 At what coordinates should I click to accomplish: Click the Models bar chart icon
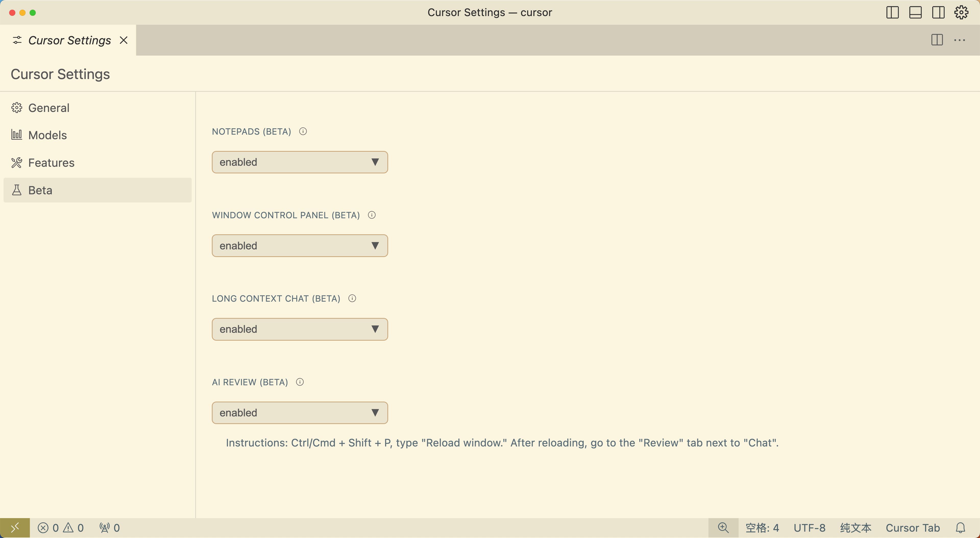tap(17, 135)
